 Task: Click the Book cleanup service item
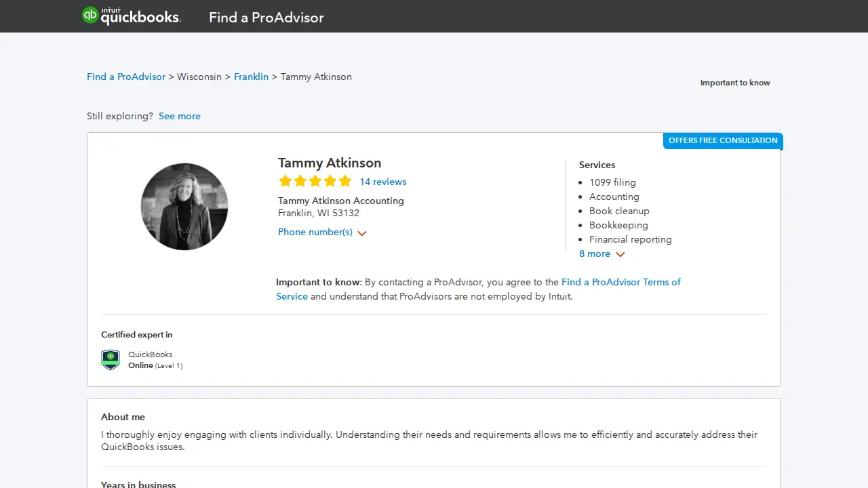tap(619, 211)
